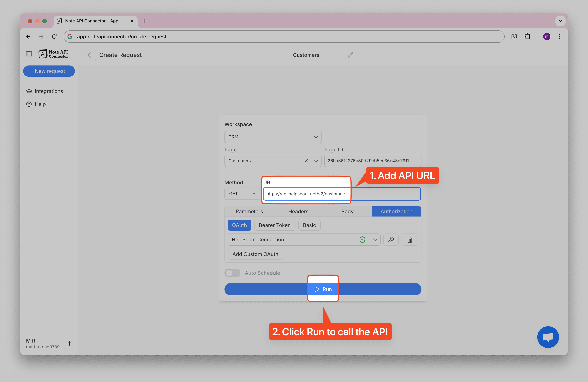Reload the page
The image size is (588, 382).
point(54,37)
